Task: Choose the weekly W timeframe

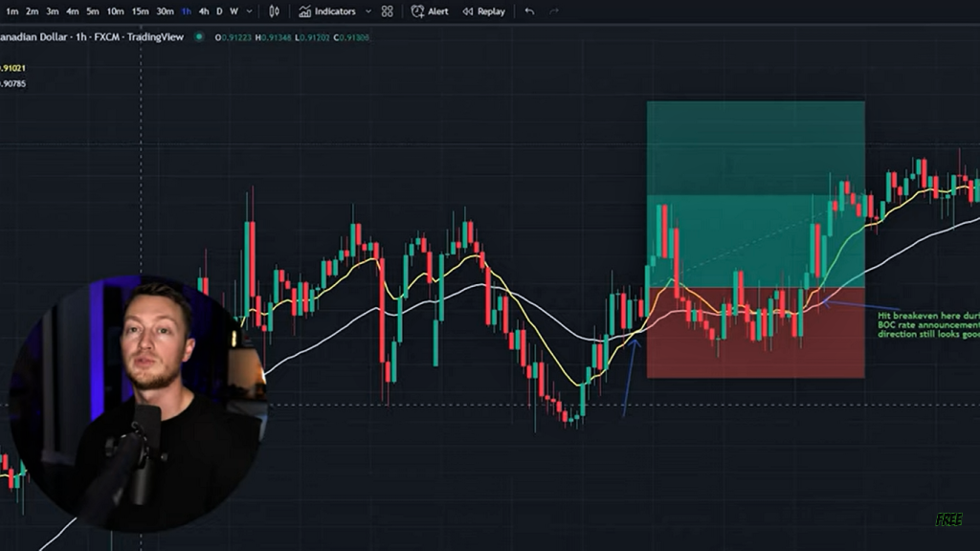Action: 234,11
